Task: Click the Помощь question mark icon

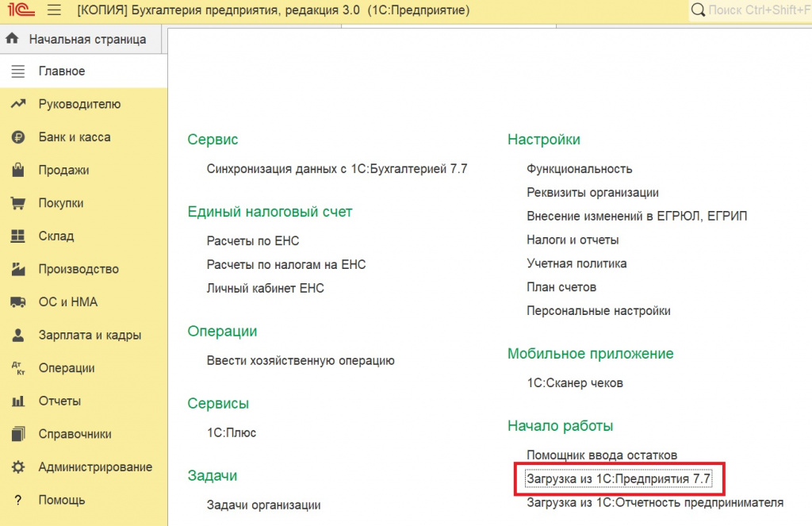Action: coord(18,500)
